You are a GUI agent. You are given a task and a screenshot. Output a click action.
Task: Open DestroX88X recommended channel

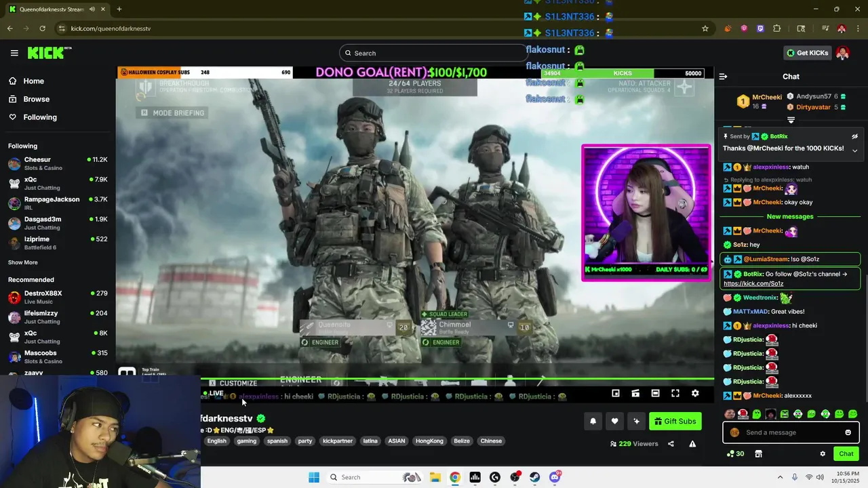[x=57, y=297]
